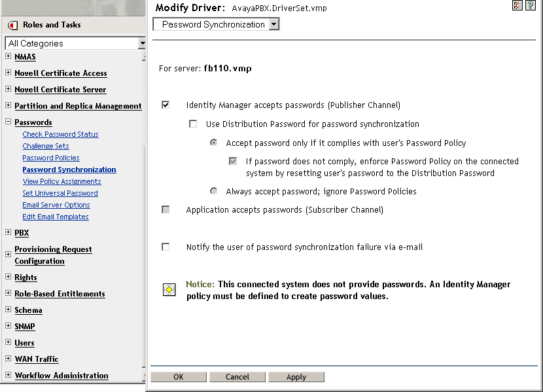Viewport: 543px width, 392px height.
Task: Expand the PBX tree section
Action: (7, 233)
